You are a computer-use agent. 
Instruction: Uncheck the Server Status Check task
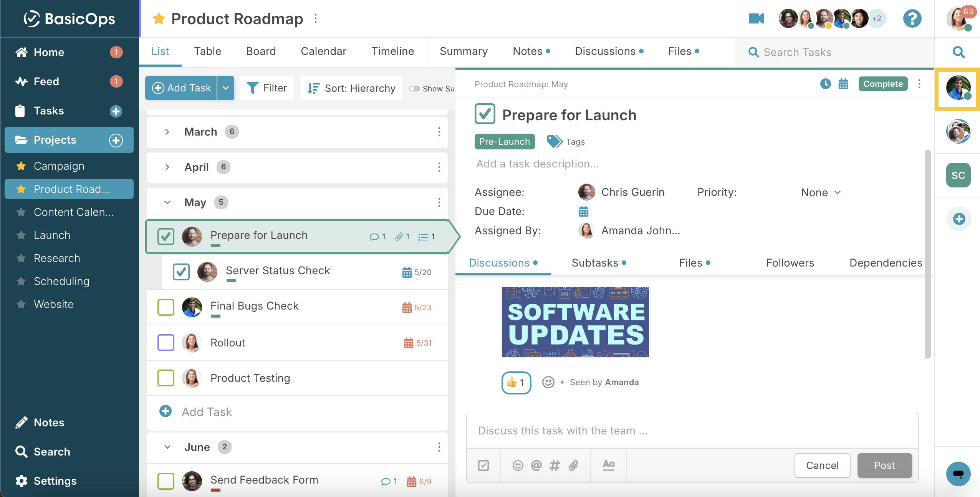[x=181, y=272]
